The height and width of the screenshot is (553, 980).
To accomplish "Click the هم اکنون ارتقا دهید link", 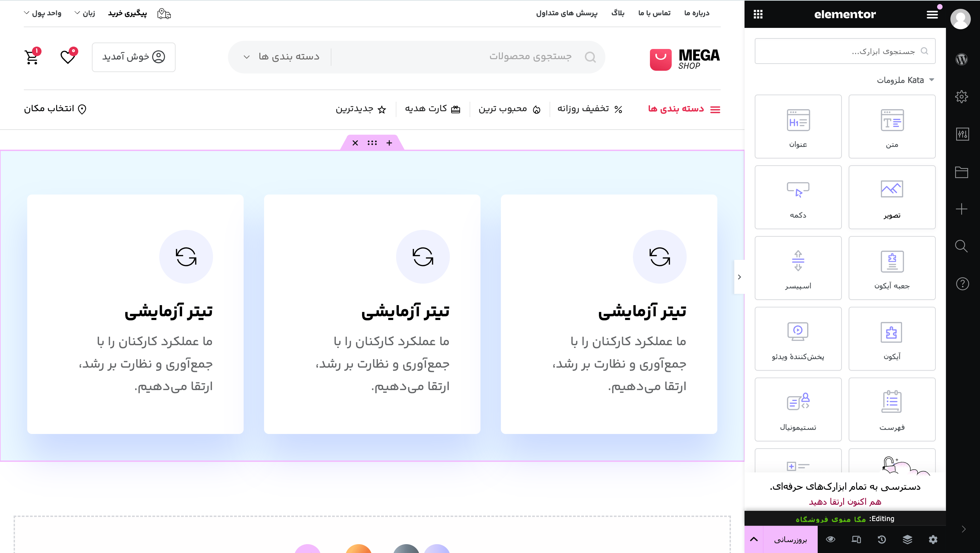I will (845, 502).
